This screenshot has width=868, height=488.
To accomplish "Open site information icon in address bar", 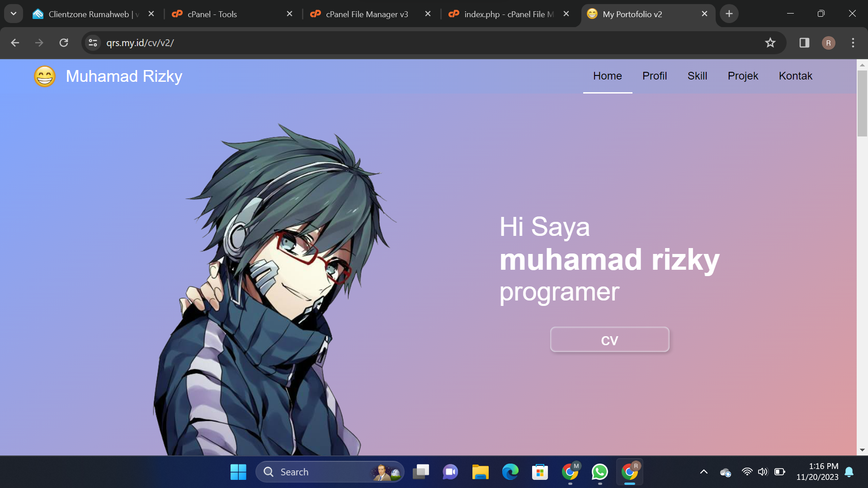I will click(93, 43).
